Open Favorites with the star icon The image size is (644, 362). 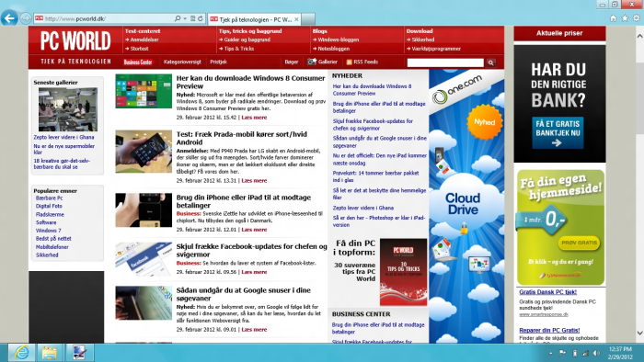click(x=625, y=18)
